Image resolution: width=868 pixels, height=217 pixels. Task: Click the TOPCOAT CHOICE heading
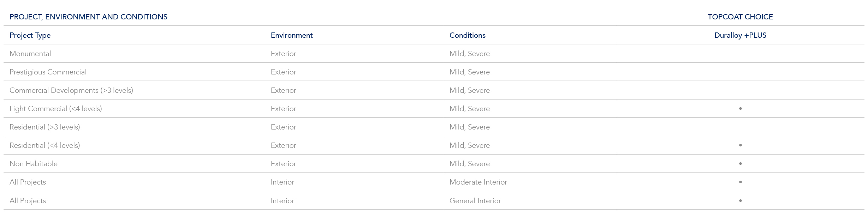point(740,17)
